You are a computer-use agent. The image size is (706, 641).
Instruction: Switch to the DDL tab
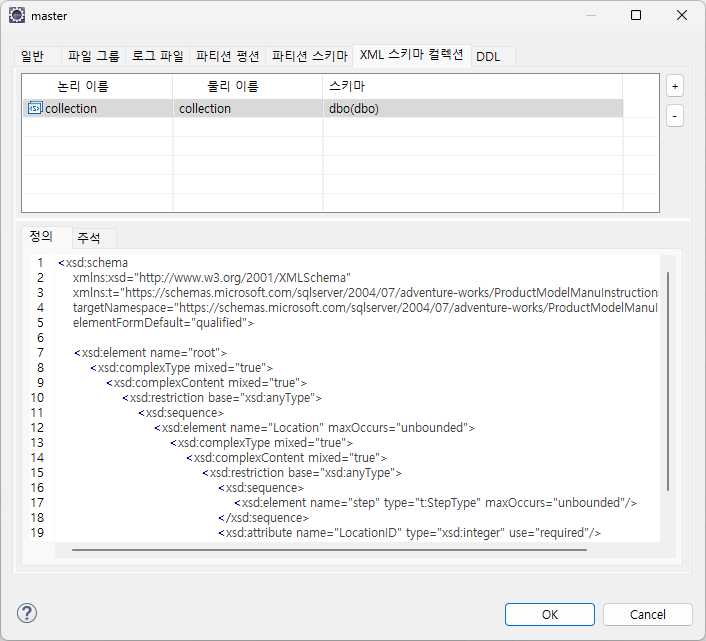coord(488,57)
